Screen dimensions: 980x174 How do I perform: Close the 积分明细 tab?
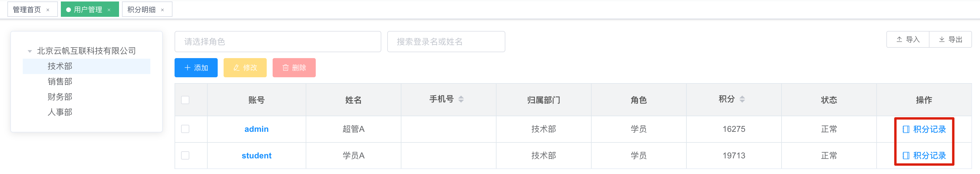tap(162, 10)
